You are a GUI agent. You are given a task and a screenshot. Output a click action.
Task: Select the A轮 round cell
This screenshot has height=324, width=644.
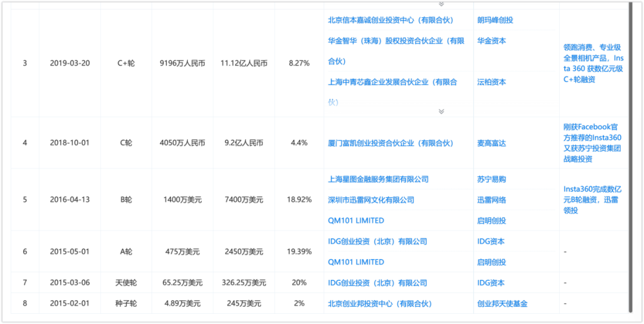click(126, 251)
